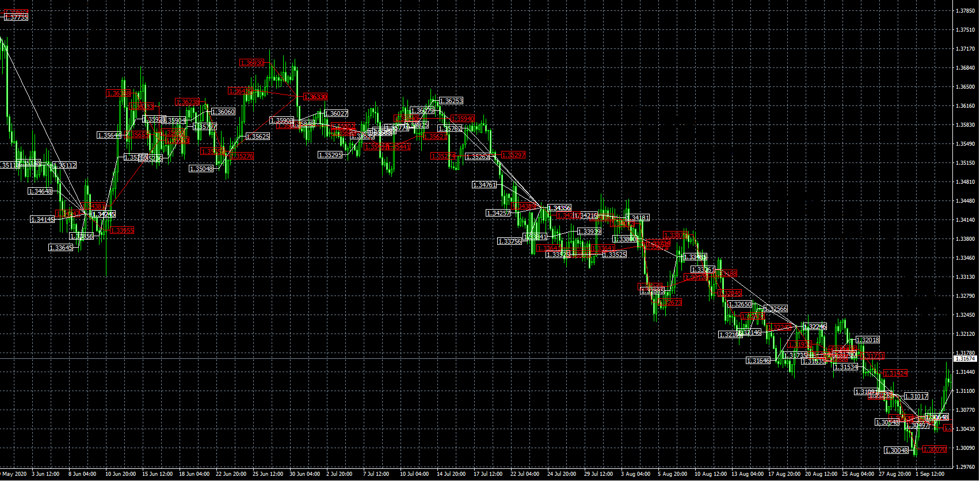Select the white 1.30548 price label
Image resolution: width=980 pixels, height=481 pixels.
point(887,422)
